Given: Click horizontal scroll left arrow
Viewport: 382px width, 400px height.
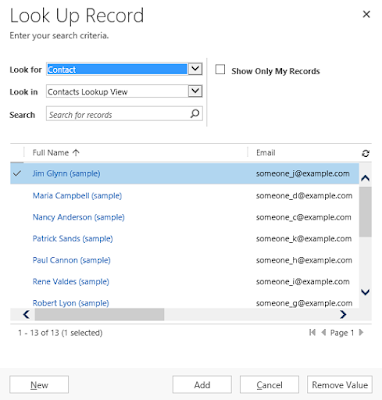Looking at the screenshot, I should point(26,314).
